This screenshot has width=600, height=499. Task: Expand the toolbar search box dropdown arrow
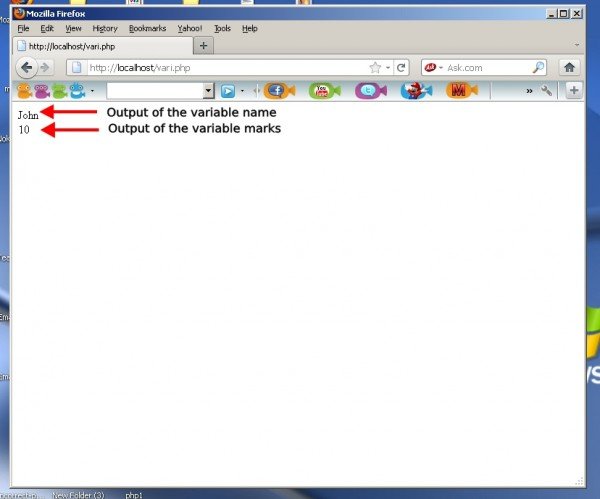pyautogui.click(x=208, y=91)
